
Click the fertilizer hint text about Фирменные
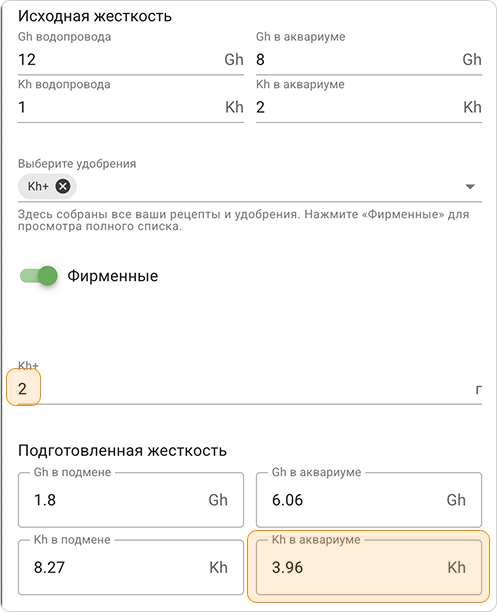[x=244, y=220]
